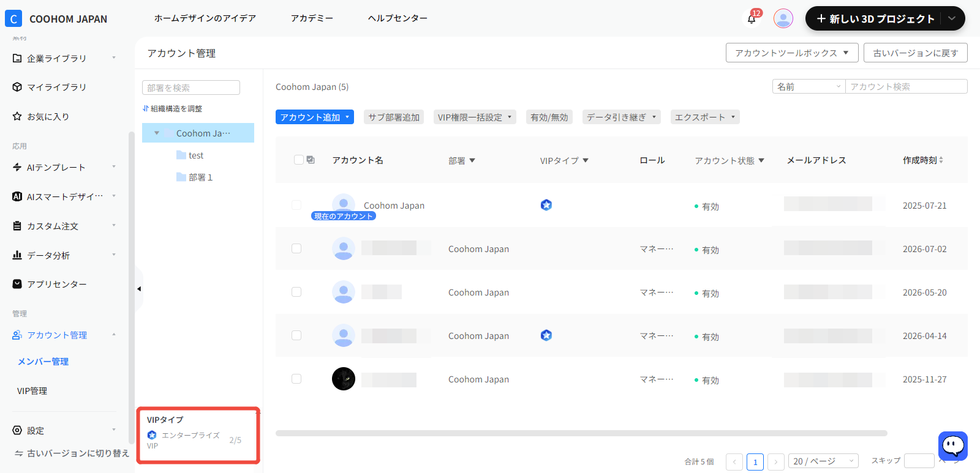Click the お気に入り star icon
Viewport: 980px width, 473px height.
click(17, 116)
